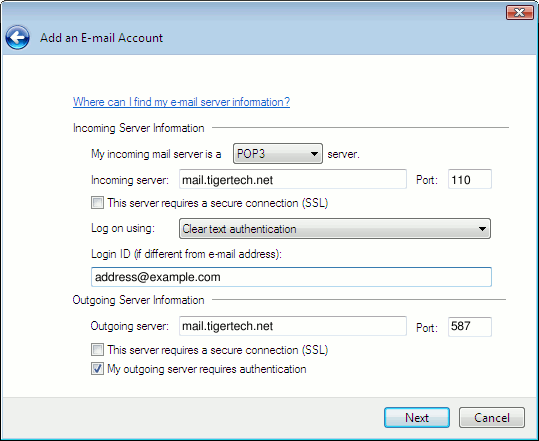Focus the Incoming server text field
Screen dimensions: 539x441
point(293,179)
